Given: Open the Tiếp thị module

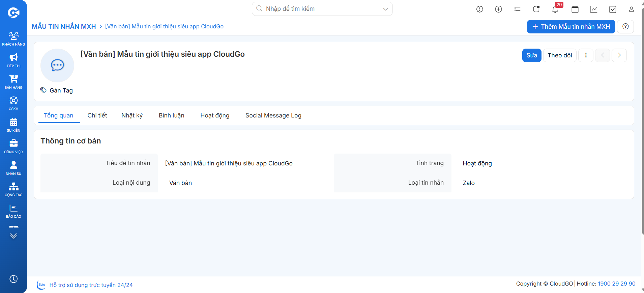Looking at the screenshot, I should tap(13, 60).
